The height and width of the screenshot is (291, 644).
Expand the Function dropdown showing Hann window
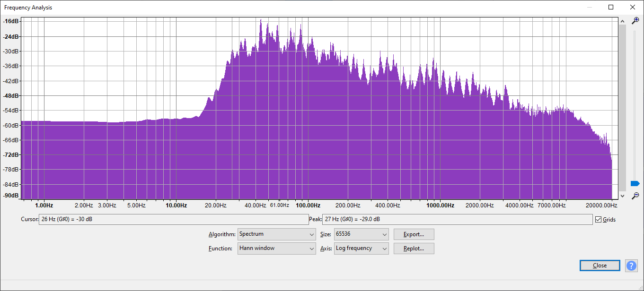(x=276, y=248)
